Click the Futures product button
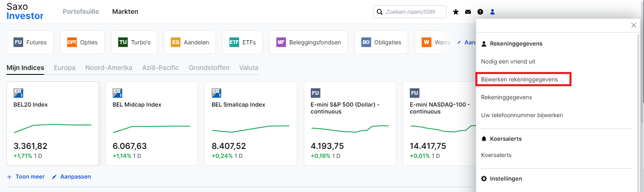 [30, 42]
